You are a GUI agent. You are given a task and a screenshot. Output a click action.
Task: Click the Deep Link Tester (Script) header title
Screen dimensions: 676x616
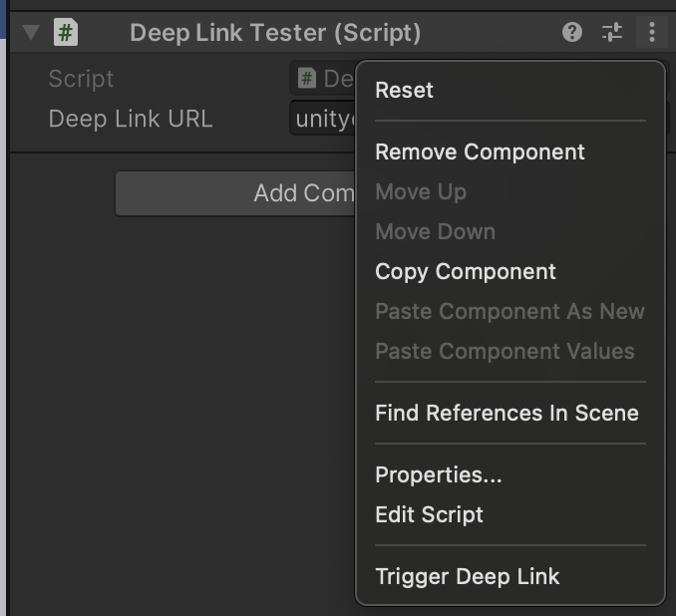point(275,33)
